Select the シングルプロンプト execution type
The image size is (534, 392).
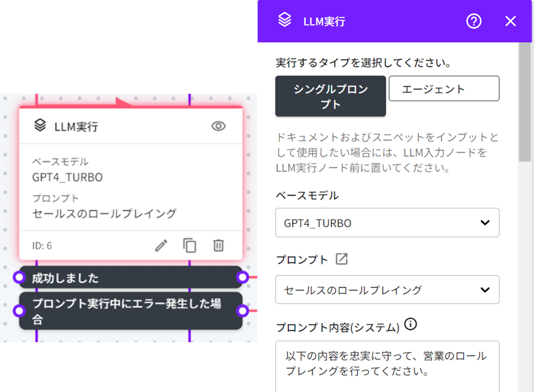click(x=330, y=96)
